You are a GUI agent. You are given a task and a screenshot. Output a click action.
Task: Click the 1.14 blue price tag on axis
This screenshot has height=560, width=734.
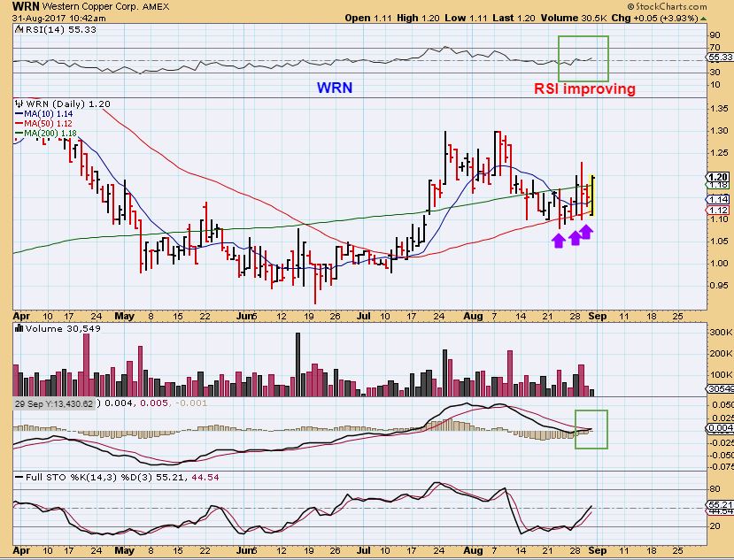click(x=717, y=200)
